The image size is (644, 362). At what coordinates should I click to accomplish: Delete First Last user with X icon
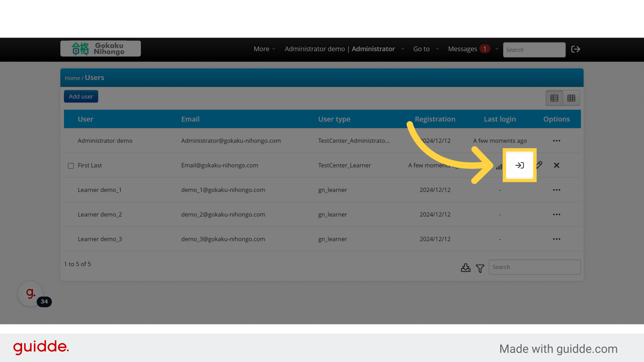[556, 165]
